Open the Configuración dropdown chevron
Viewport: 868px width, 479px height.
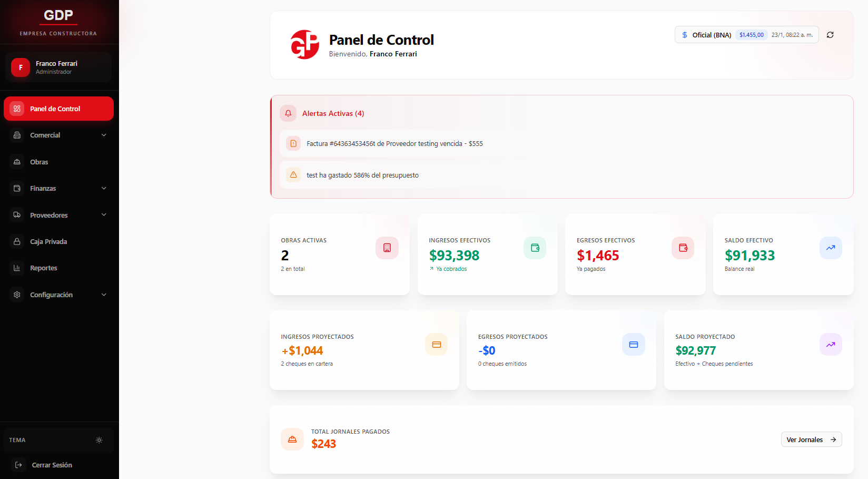[x=104, y=295]
